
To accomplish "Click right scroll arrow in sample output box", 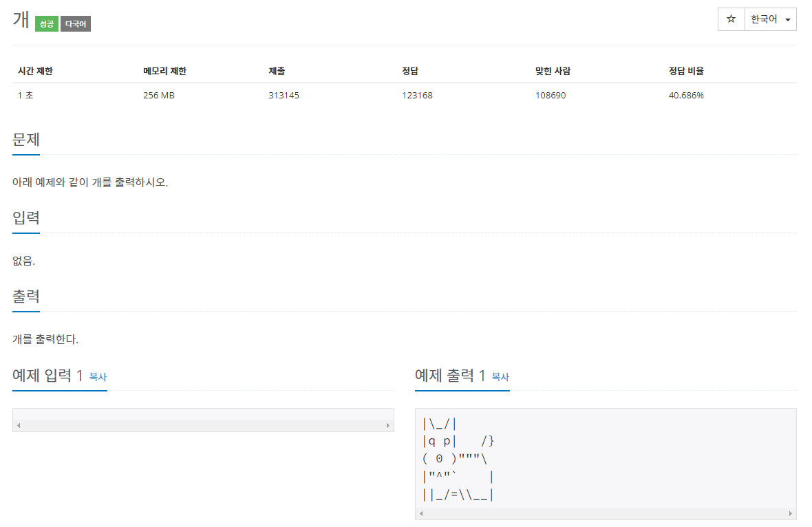I will click(x=790, y=513).
